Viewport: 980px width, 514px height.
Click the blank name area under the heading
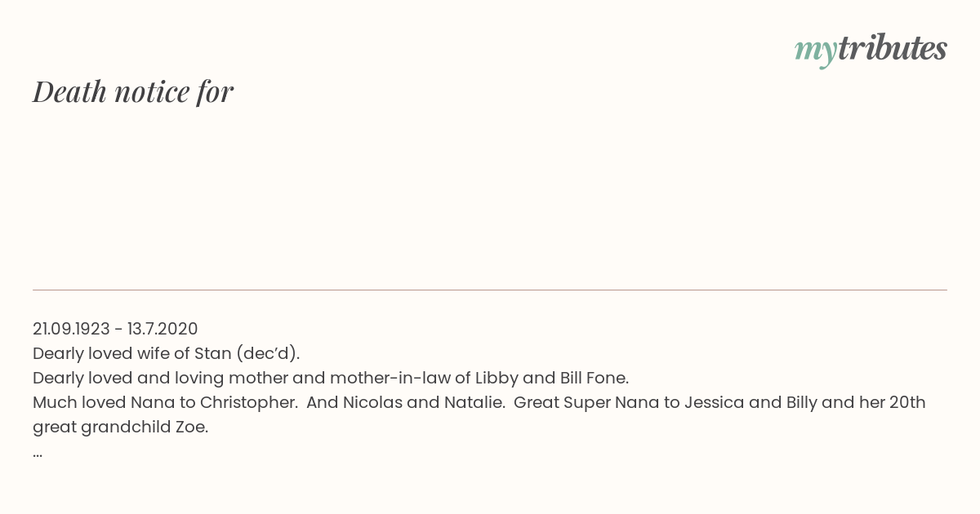(490, 196)
